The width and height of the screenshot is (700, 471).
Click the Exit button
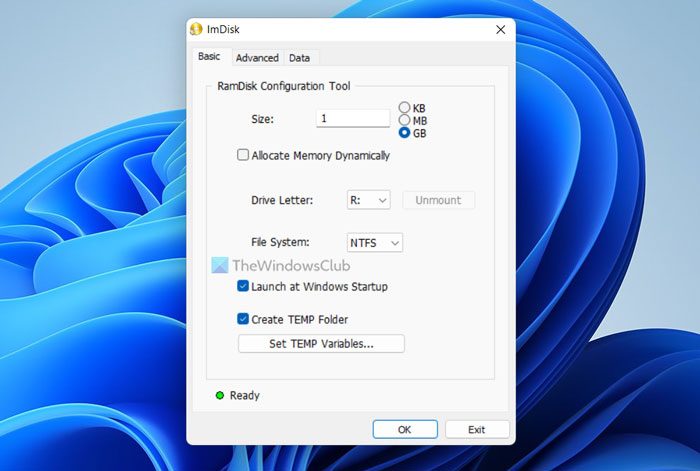pos(477,429)
